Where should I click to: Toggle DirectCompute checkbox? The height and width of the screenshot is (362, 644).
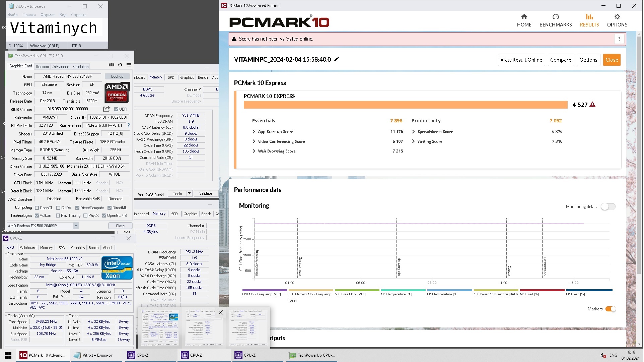[x=77, y=208]
